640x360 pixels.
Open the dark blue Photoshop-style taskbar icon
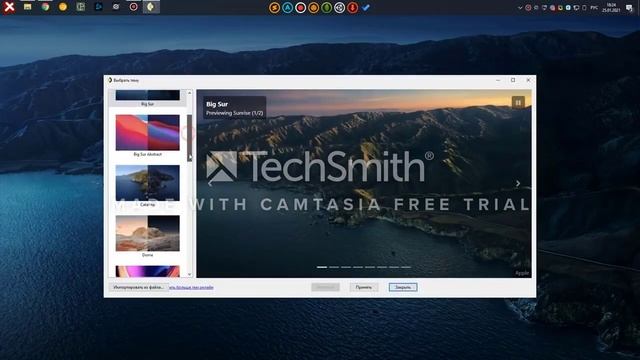point(98,7)
